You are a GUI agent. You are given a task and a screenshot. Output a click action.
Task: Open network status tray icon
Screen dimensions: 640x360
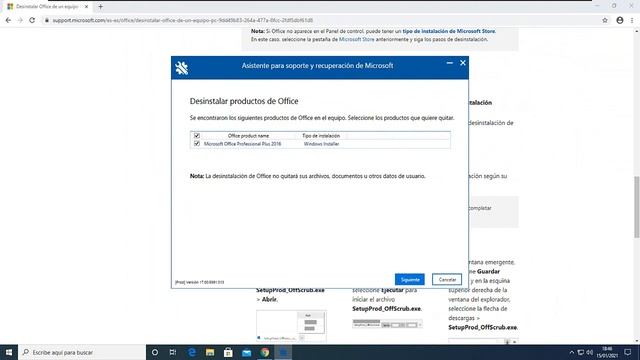580,352
